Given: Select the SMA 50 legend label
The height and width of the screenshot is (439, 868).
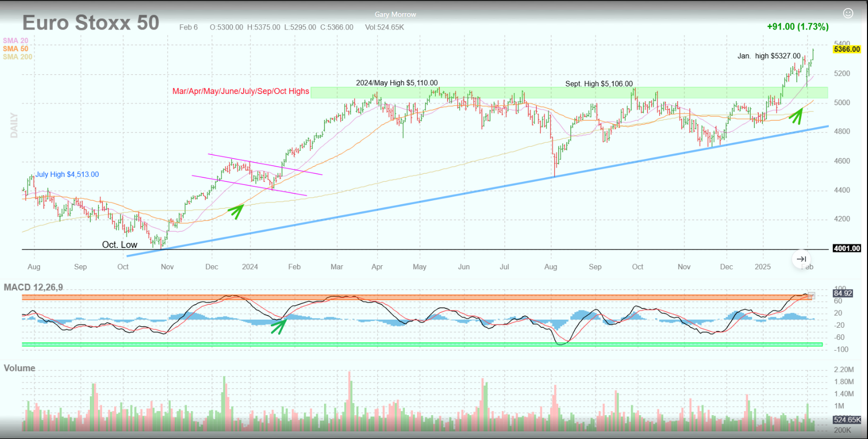Looking at the screenshot, I should click(15, 49).
